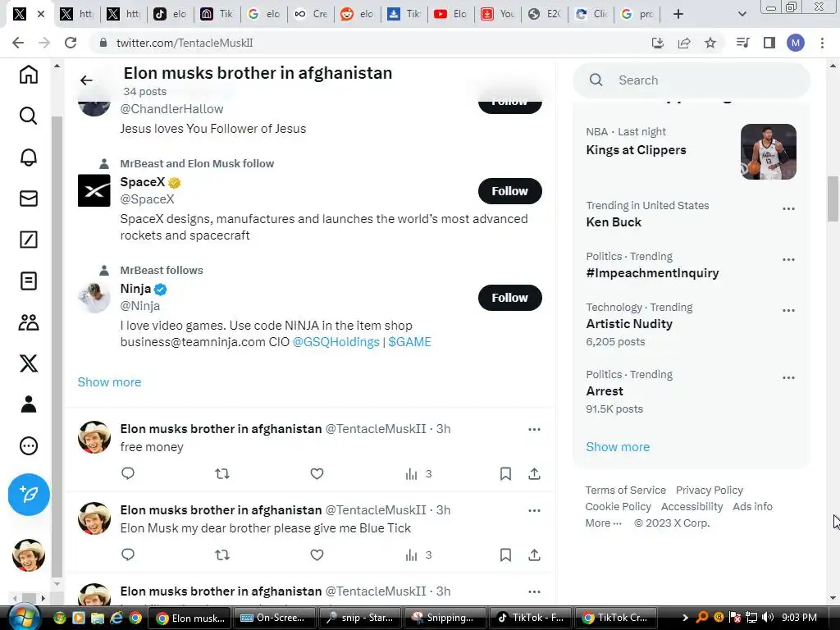Image resolution: width=840 pixels, height=630 pixels.
Task: Open Lists icon in sidebar
Action: coord(29,281)
